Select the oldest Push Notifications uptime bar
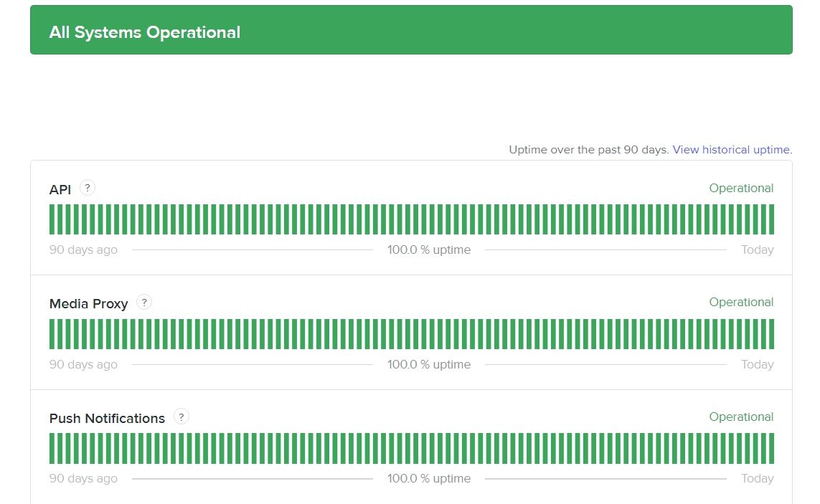This screenshot has width=820, height=504. (52, 448)
